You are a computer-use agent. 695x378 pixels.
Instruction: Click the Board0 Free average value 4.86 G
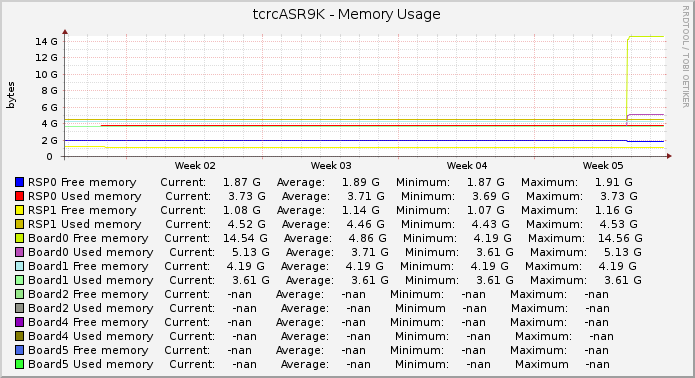367,238
